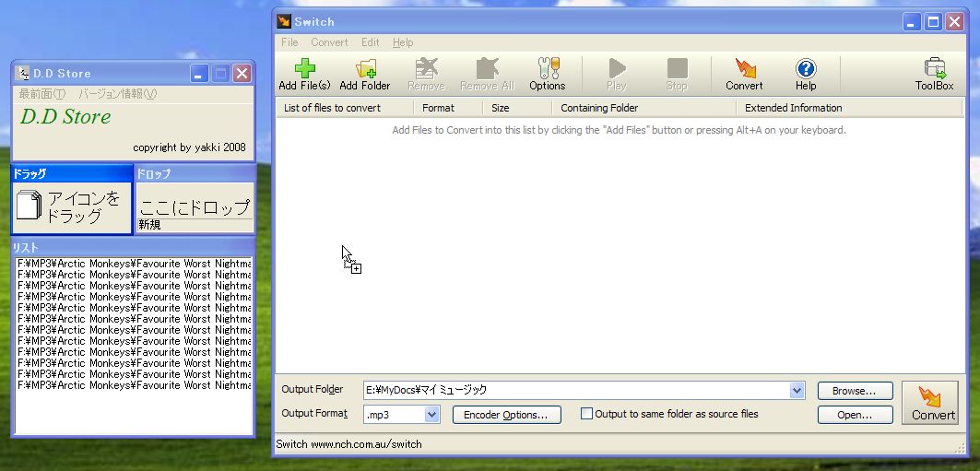The height and width of the screenshot is (471, 980).
Task: Close the D.D Store window
Action: pyautogui.click(x=242, y=74)
